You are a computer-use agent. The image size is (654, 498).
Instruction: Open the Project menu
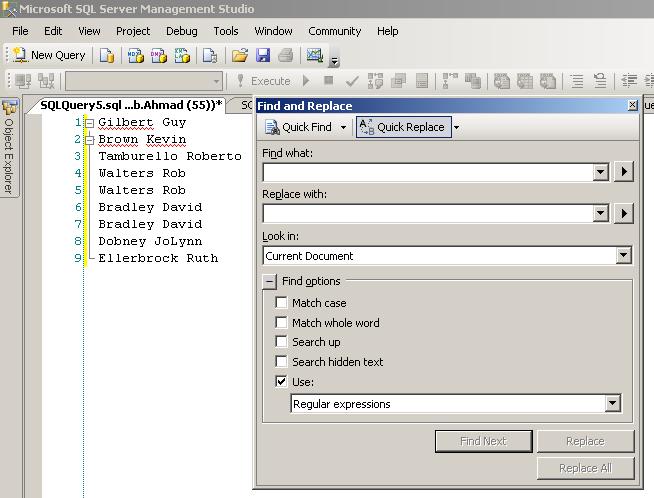click(133, 31)
